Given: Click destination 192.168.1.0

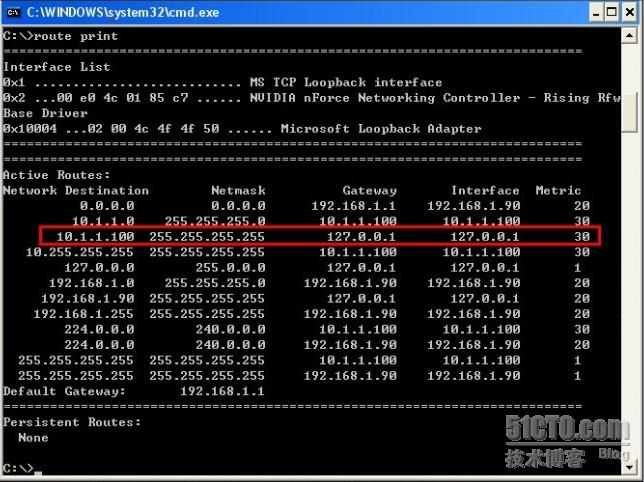Looking at the screenshot, I should (x=92, y=283).
